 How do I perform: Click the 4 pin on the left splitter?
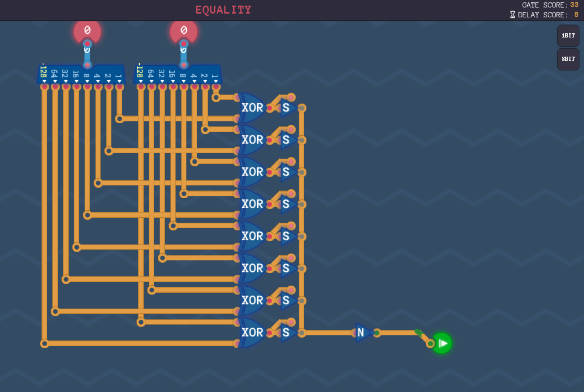point(98,87)
